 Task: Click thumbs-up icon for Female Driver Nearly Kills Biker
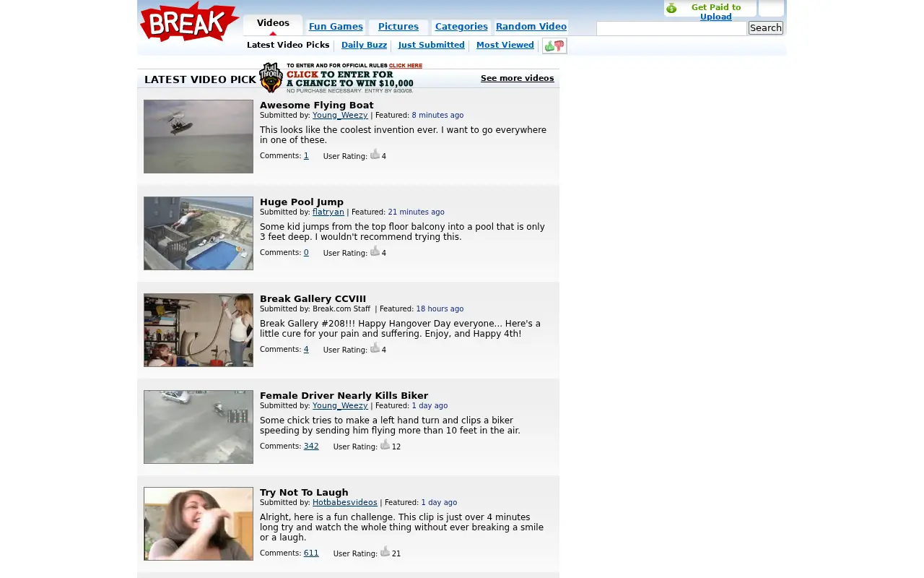(385, 444)
